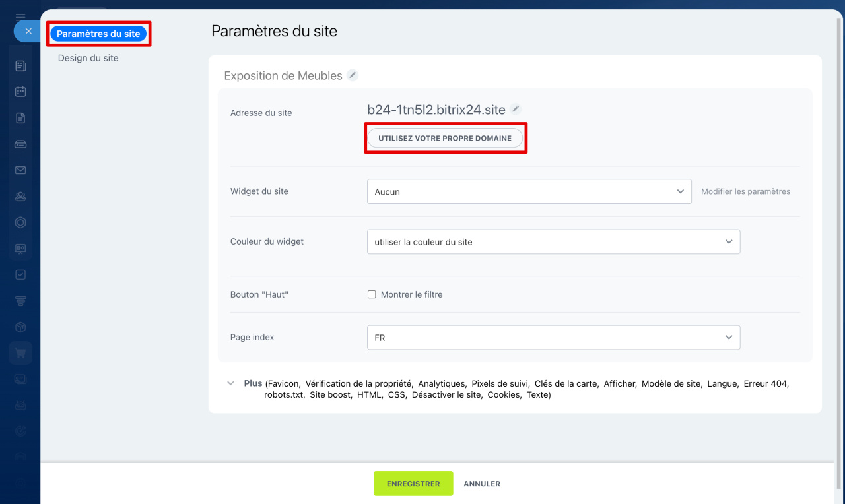Viewport: 845px width, 504px height.
Task: Select the Paramètres du site tab
Action: (x=98, y=34)
